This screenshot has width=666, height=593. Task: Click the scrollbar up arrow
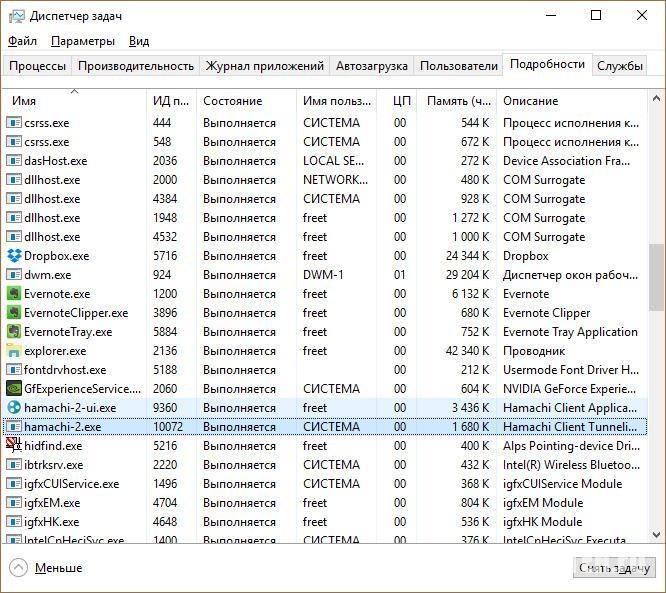coord(656,99)
